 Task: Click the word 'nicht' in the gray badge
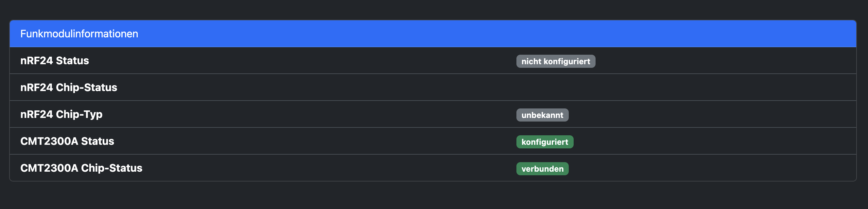click(x=531, y=62)
